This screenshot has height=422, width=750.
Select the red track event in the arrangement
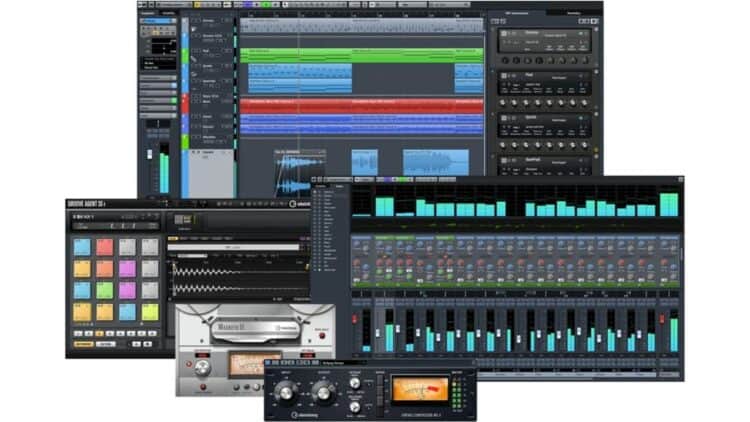(361, 105)
